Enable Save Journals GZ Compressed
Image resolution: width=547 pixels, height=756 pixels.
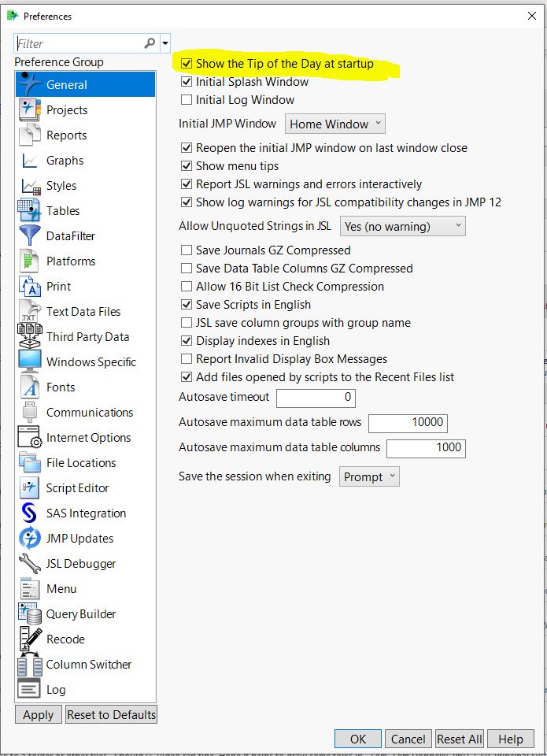click(186, 250)
